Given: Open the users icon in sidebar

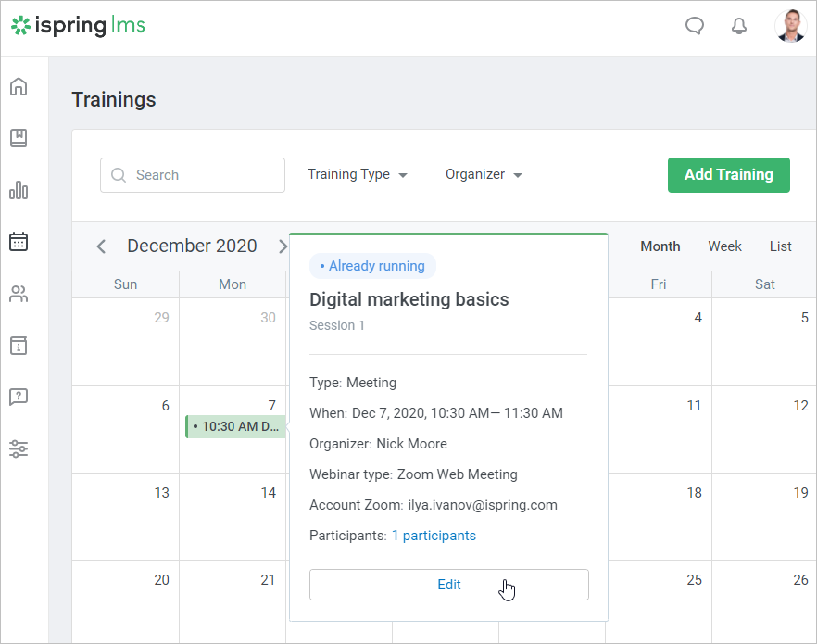Looking at the screenshot, I should pyautogui.click(x=19, y=294).
